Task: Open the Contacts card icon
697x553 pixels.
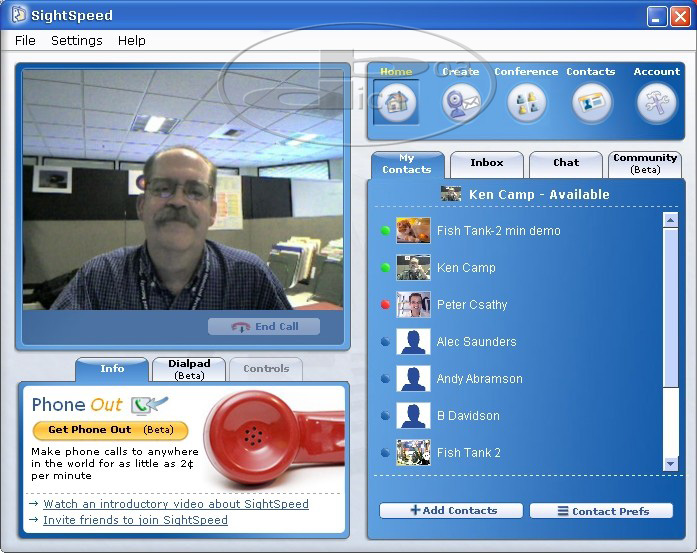Action: point(591,102)
